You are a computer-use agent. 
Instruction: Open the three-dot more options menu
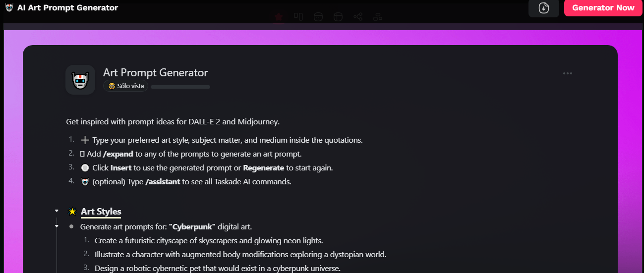coord(568,74)
